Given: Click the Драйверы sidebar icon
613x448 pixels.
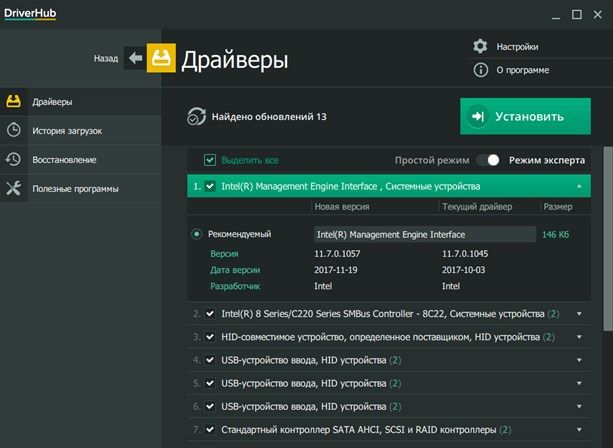Looking at the screenshot, I should click(13, 101).
